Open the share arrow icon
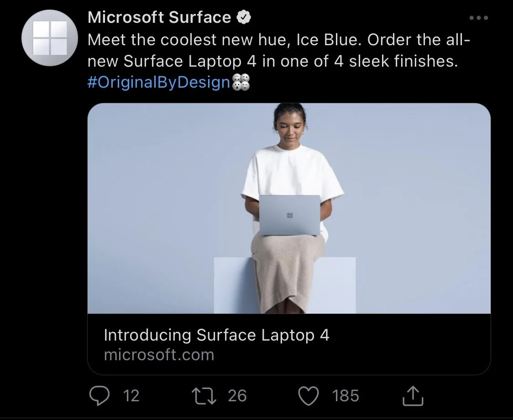Screen dimensions: 513x420 (x=413, y=395)
